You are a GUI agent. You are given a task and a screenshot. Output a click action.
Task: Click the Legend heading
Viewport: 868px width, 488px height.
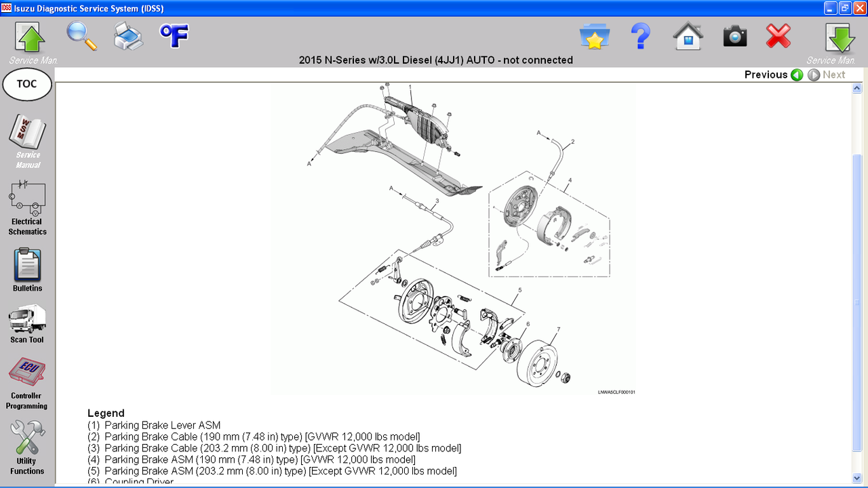pos(106,413)
